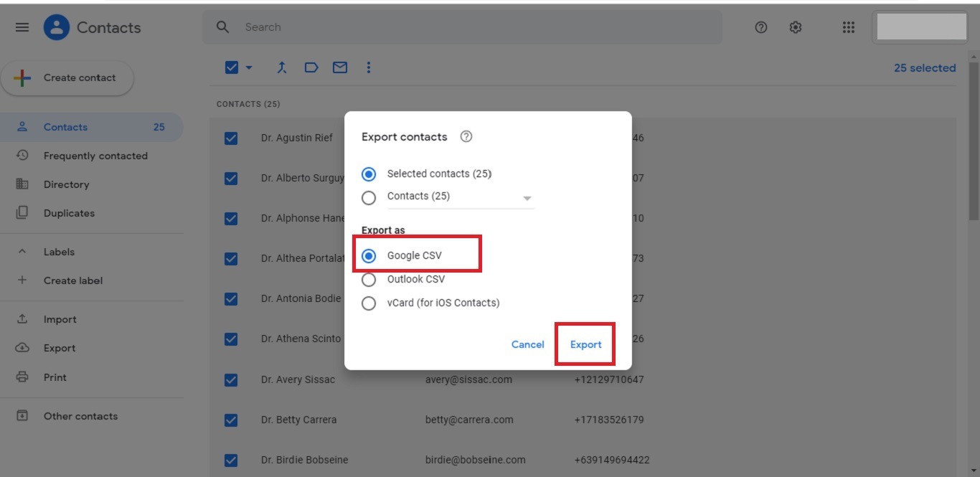Select the vCard (for iOS Contacts) format

(x=369, y=303)
